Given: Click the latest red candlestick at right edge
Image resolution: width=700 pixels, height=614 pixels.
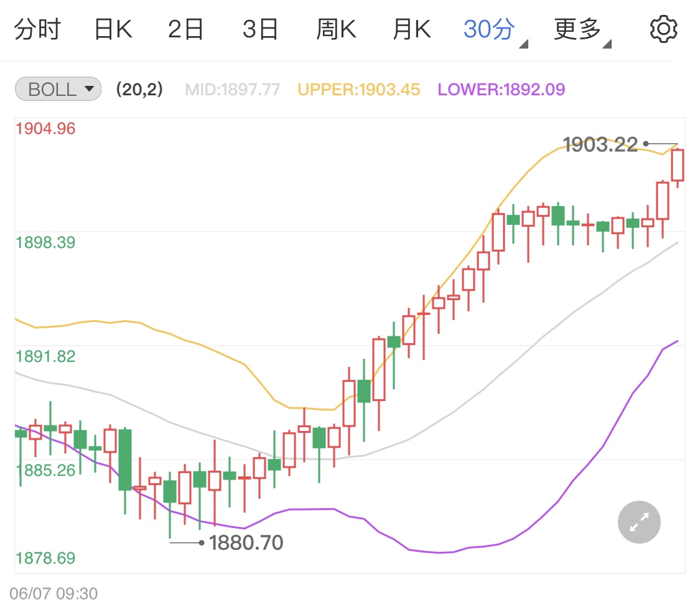Looking at the screenshot, I should coord(677,166).
